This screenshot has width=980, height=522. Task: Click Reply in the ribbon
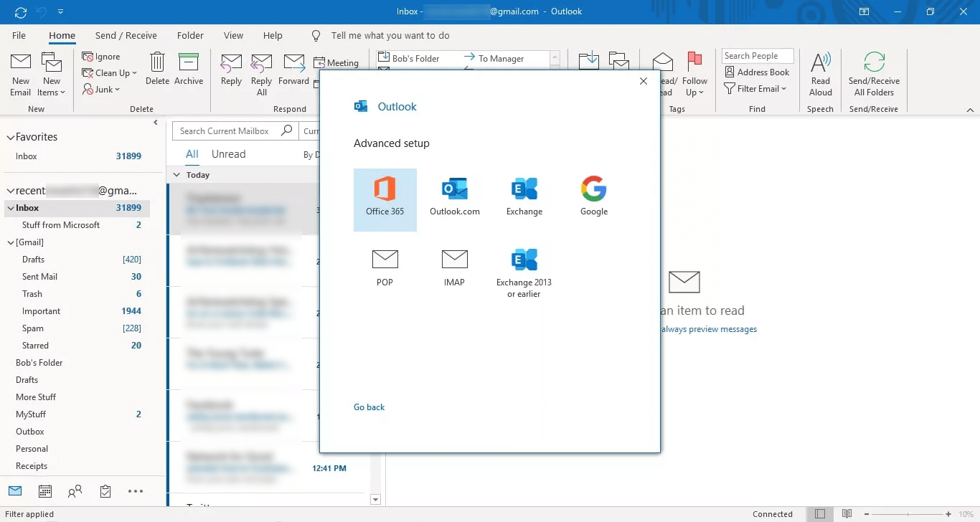click(x=231, y=69)
